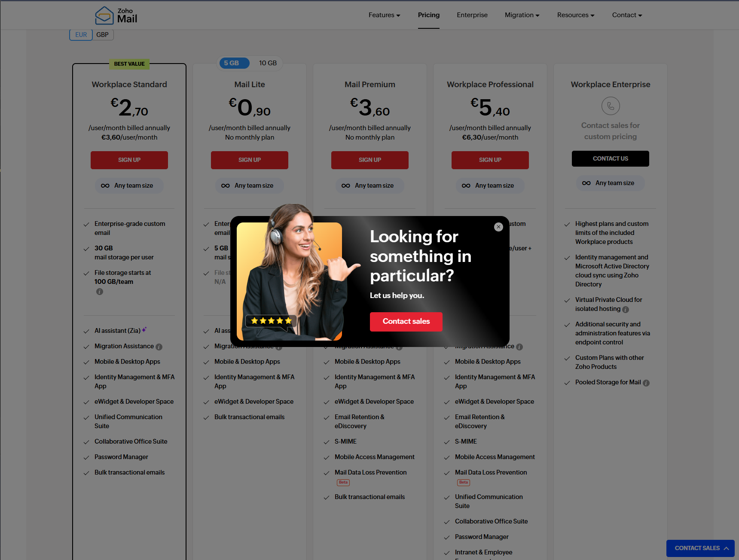Click Email Retention & eDiscovery in Mail Premium
The width and height of the screenshot is (739, 560).
click(x=360, y=421)
